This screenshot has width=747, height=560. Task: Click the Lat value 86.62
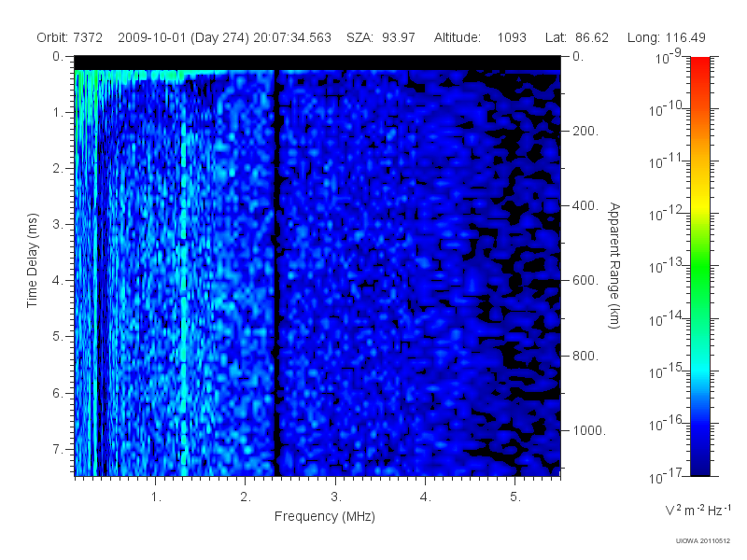tap(592, 37)
